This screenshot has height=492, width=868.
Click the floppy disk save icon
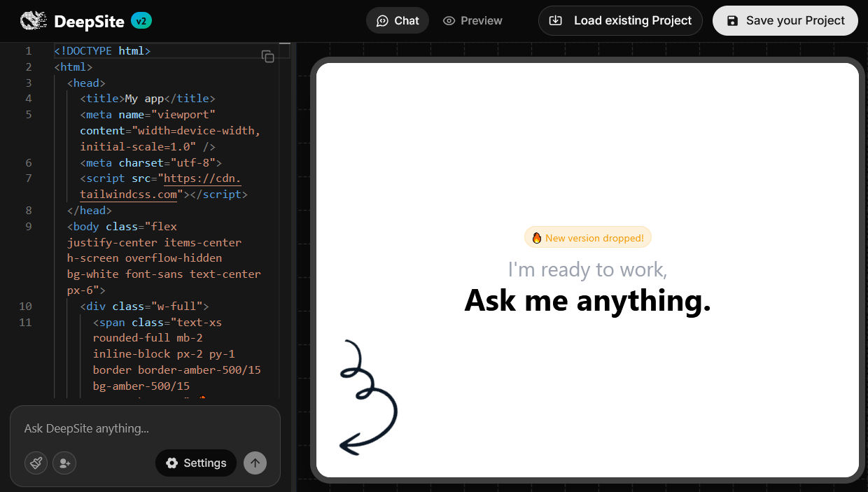coord(732,21)
